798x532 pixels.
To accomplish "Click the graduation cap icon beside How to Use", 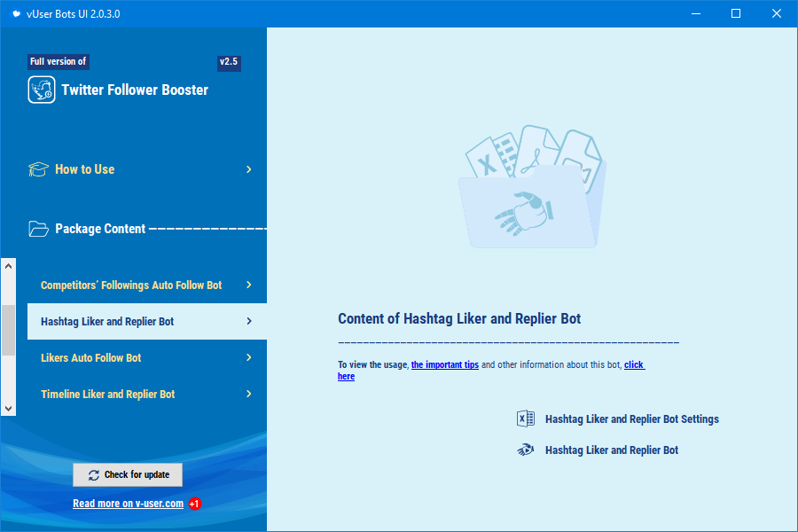I will coord(38,169).
